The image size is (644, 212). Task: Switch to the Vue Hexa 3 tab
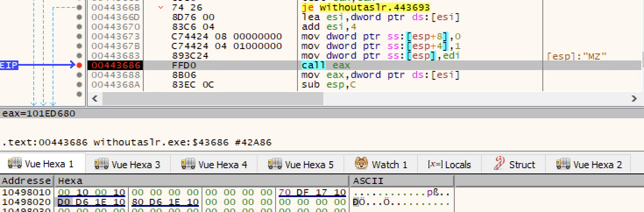point(128,164)
